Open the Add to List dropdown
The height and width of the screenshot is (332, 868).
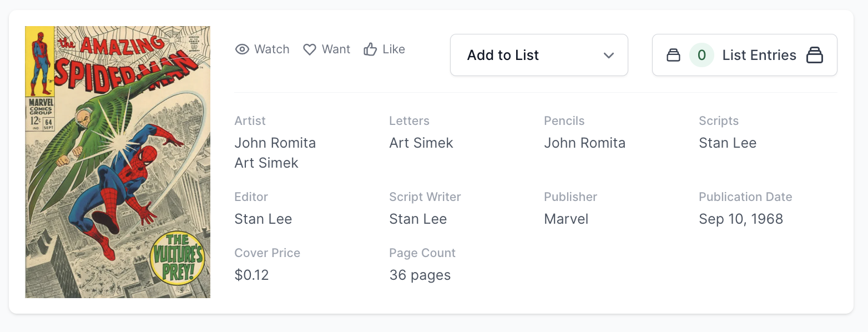(538, 55)
